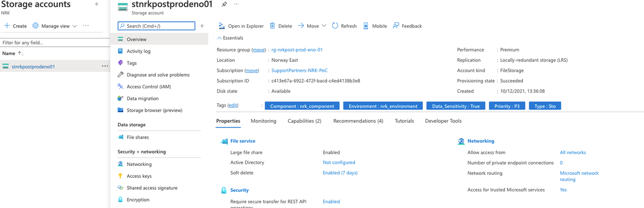Click the Shared access signature icon
The width and height of the screenshot is (644, 208).
click(x=121, y=188)
